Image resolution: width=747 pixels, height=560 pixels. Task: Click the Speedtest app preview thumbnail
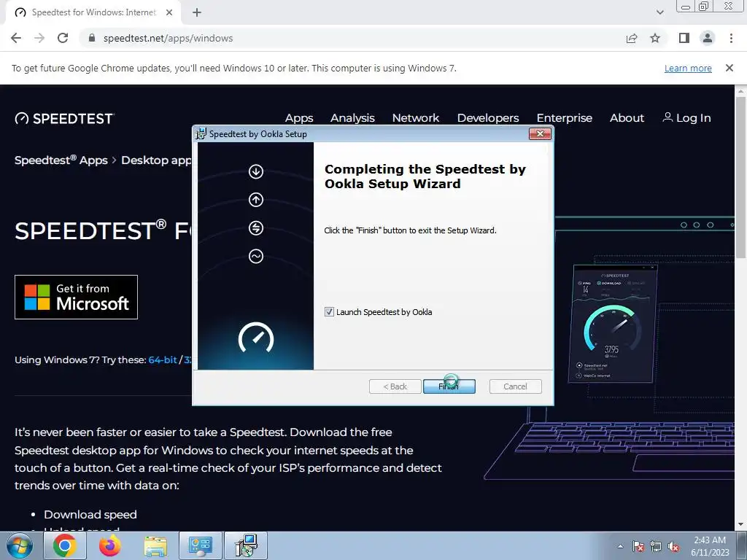coord(613,324)
